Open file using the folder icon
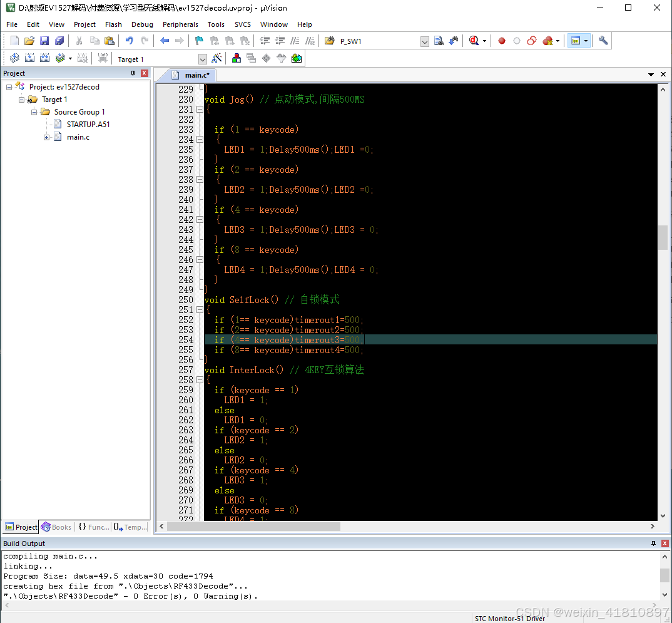 pyautogui.click(x=29, y=41)
